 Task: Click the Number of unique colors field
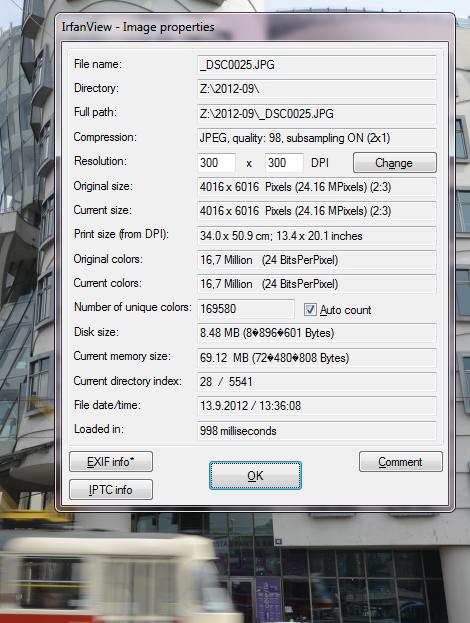(x=246, y=309)
